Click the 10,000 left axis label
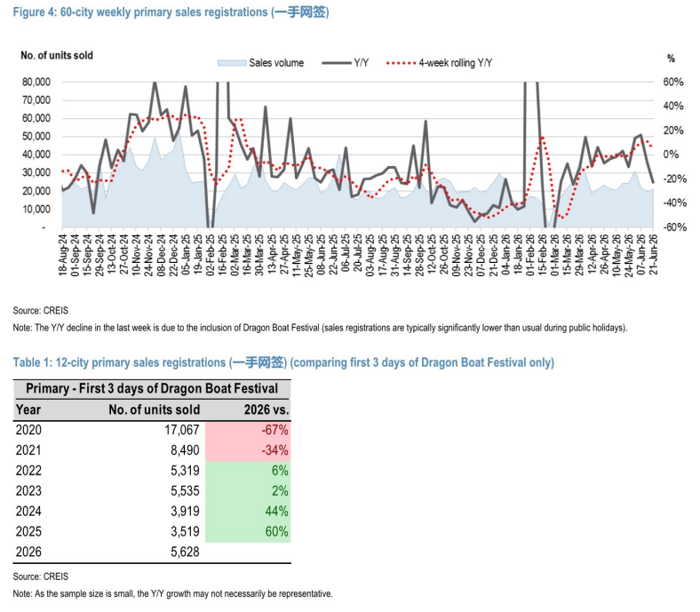The image size is (700, 612). [36, 210]
